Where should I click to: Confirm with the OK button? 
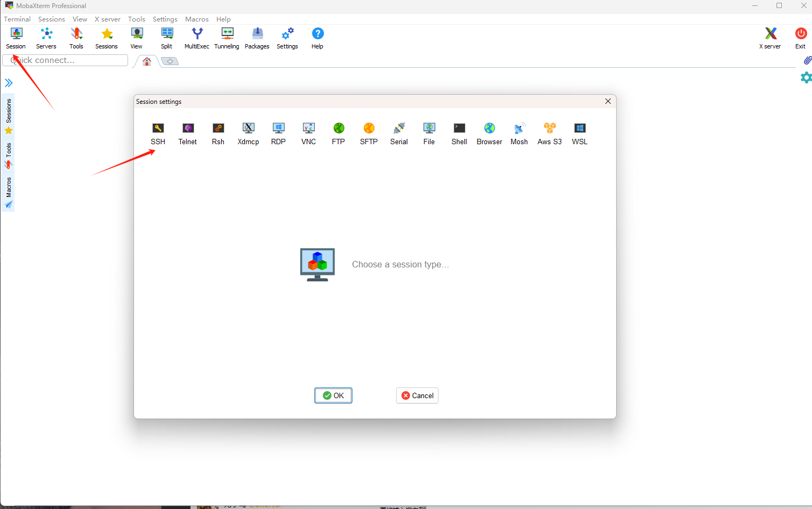[333, 395]
